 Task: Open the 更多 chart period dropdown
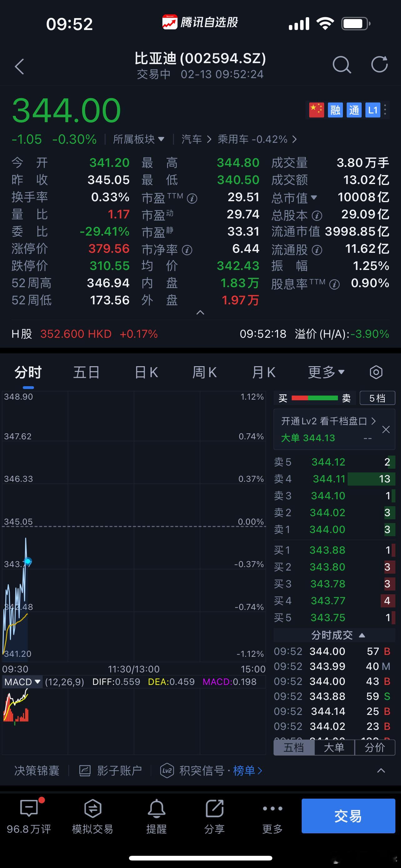[326, 372]
